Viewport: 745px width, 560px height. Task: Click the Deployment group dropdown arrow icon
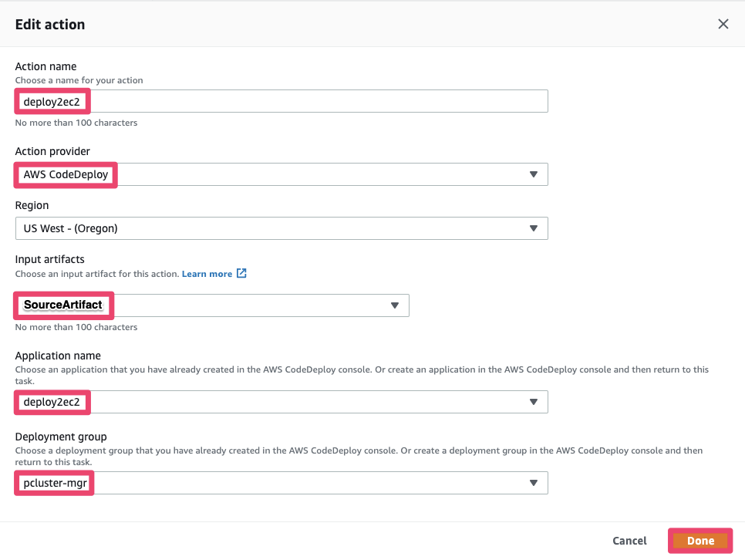coord(533,483)
